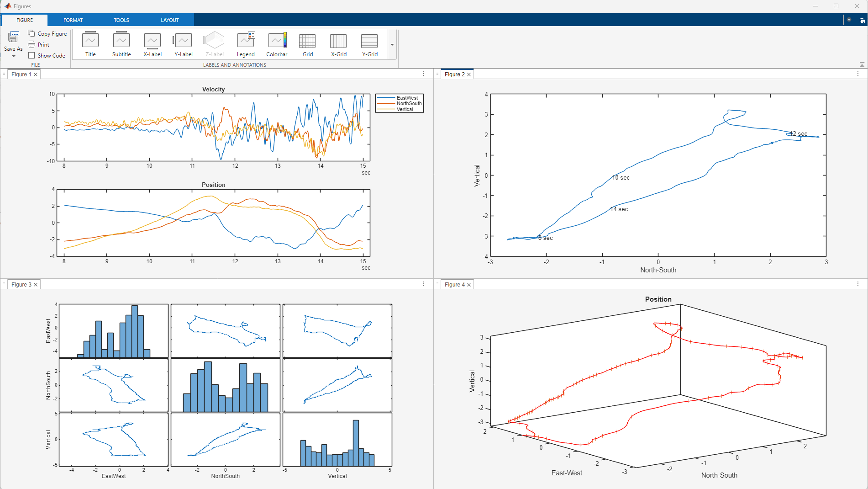Toggle the Grid lines
This screenshot has height=489, width=868.
tap(308, 44)
